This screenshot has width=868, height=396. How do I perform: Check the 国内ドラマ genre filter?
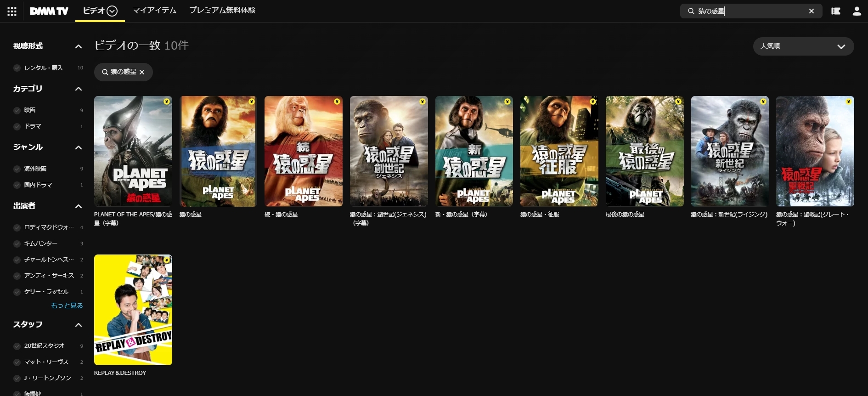17,185
